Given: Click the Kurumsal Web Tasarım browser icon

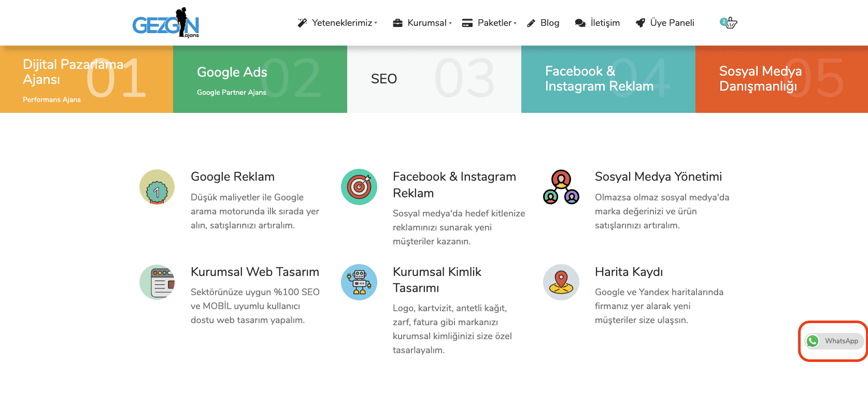Looking at the screenshot, I should (x=157, y=282).
